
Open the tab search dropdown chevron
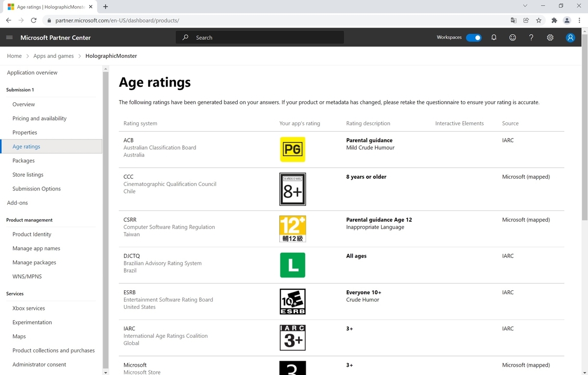point(525,6)
